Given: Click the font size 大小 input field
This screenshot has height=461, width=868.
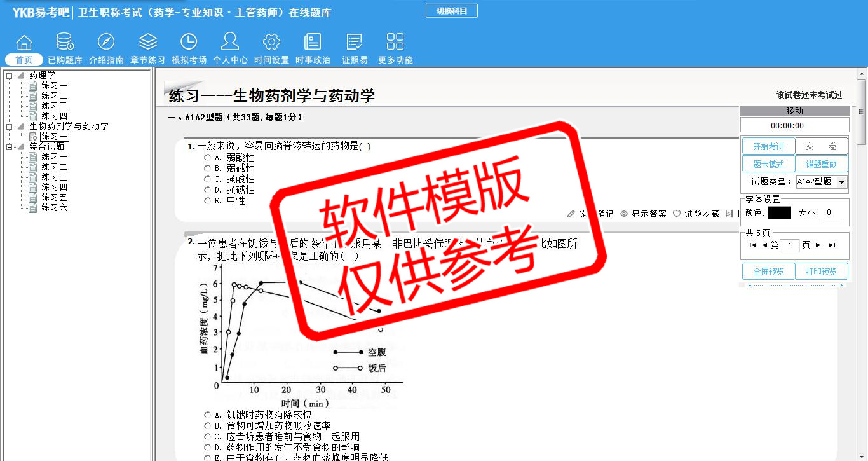Looking at the screenshot, I should coord(831,213).
